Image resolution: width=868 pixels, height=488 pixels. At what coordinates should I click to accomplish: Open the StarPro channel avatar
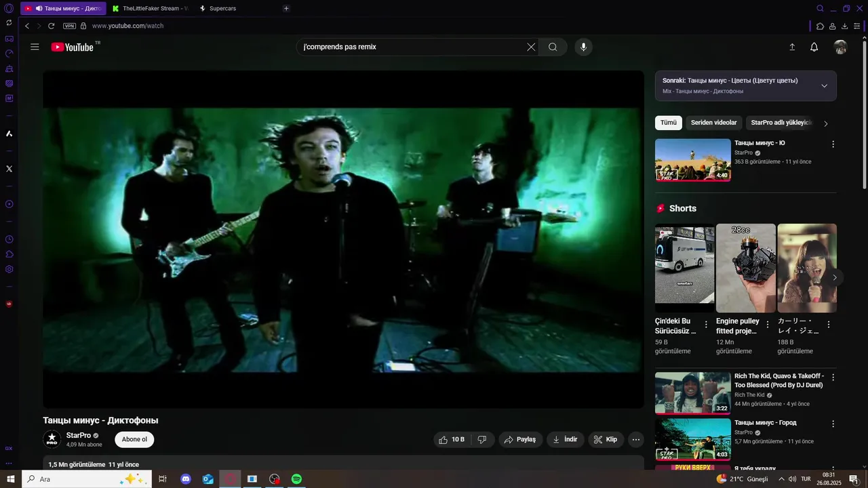52,439
